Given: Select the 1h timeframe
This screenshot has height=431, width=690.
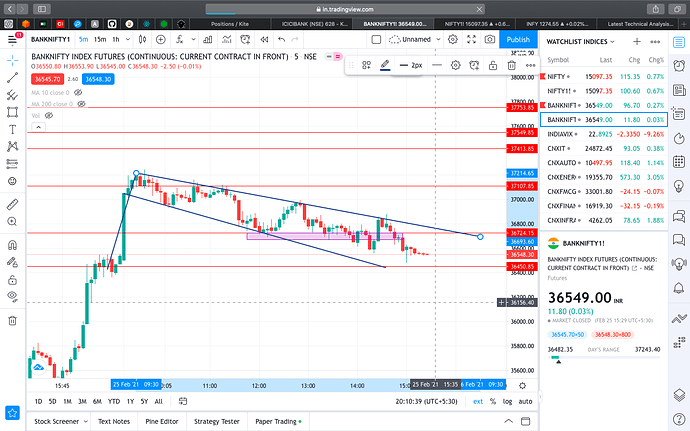Looking at the screenshot, I should tap(116, 40).
